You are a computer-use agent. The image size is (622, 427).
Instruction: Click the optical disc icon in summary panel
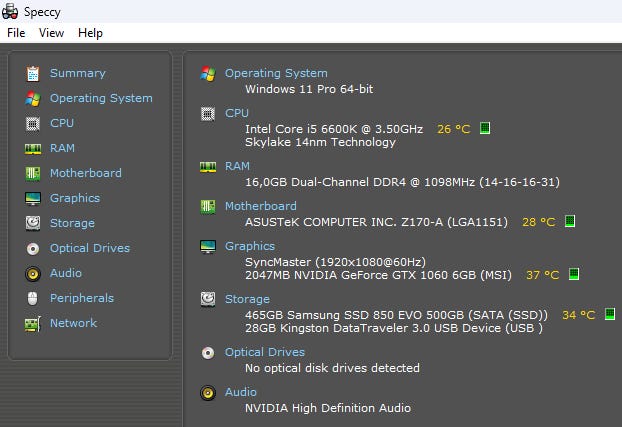pyautogui.click(x=208, y=353)
